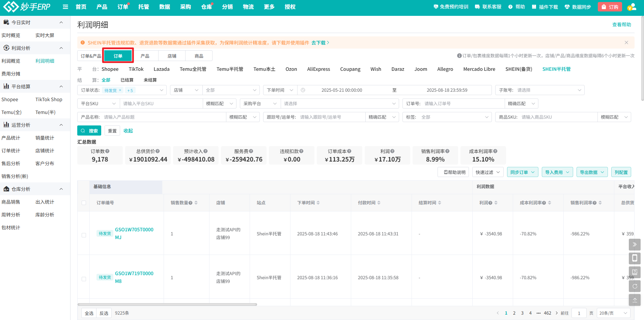Open the 同步订单 dropdown button
644x320 pixels.
(523, 172)
